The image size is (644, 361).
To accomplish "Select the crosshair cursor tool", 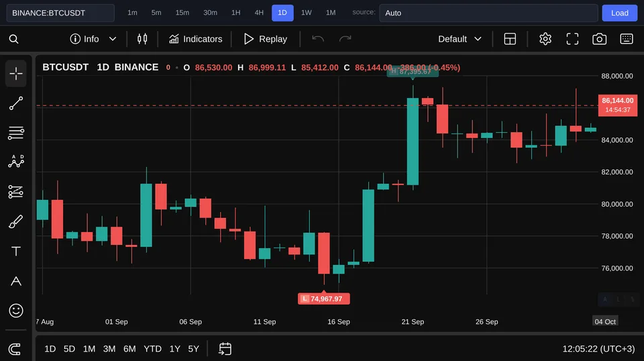I will click(16, 74).
